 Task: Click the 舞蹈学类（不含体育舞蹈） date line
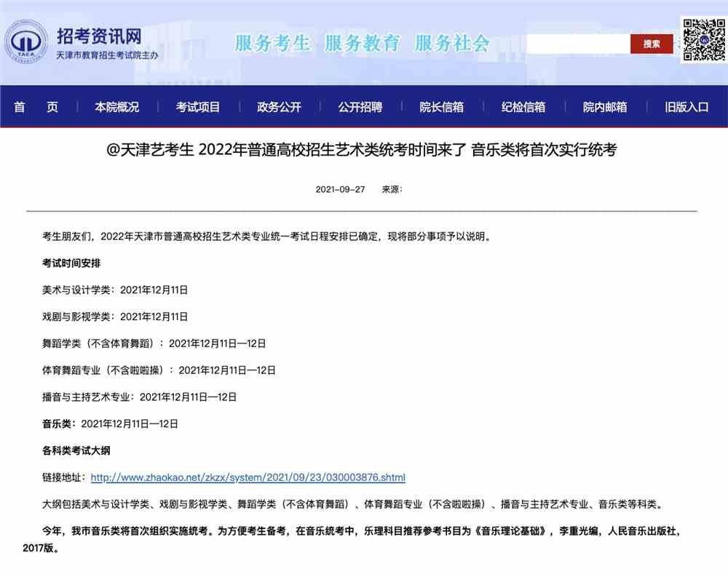click(154, 343)
